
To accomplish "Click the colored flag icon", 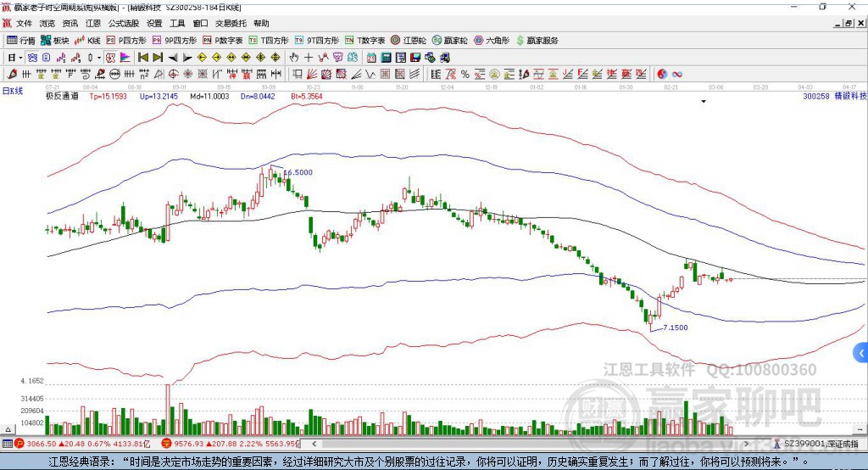I will (125, 58).
